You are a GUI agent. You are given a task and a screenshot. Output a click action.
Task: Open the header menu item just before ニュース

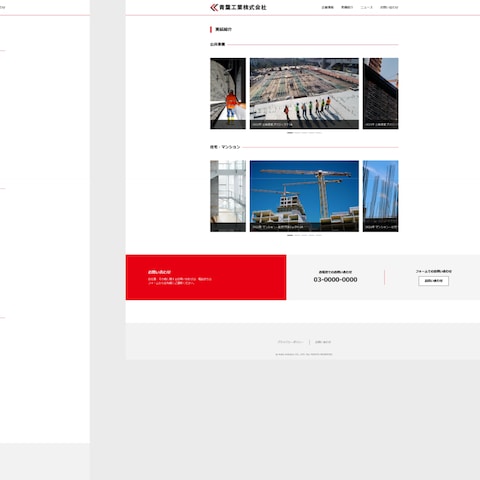347,7
